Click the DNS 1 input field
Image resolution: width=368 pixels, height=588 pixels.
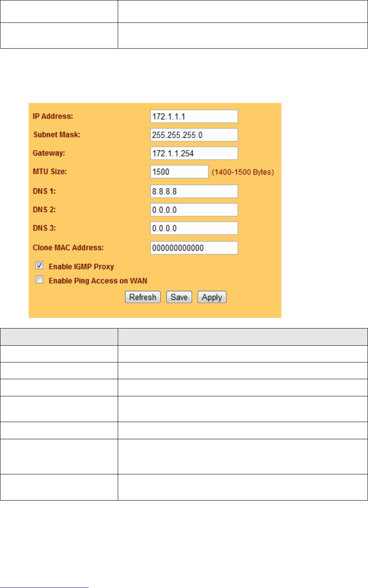[194, 191]
